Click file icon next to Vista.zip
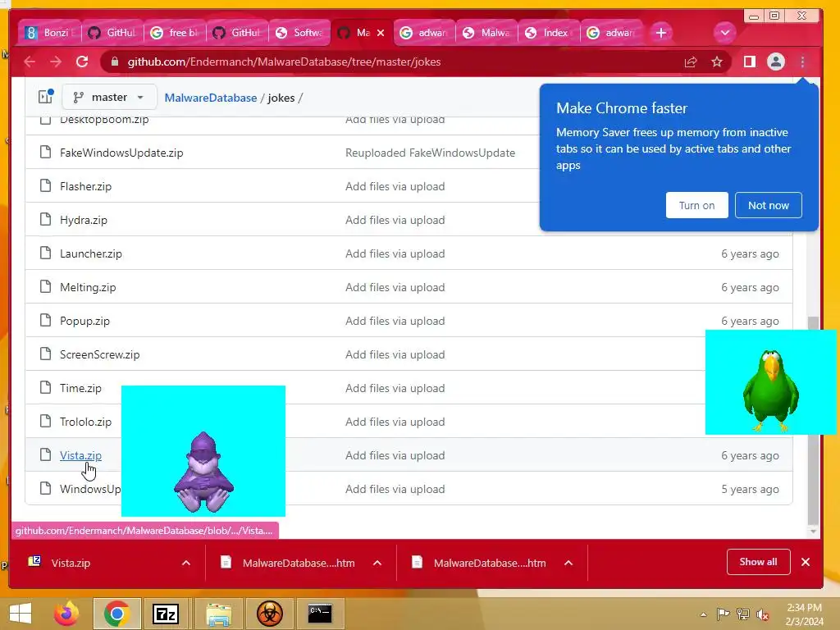840x630 pixels. [x=46, y=455]
